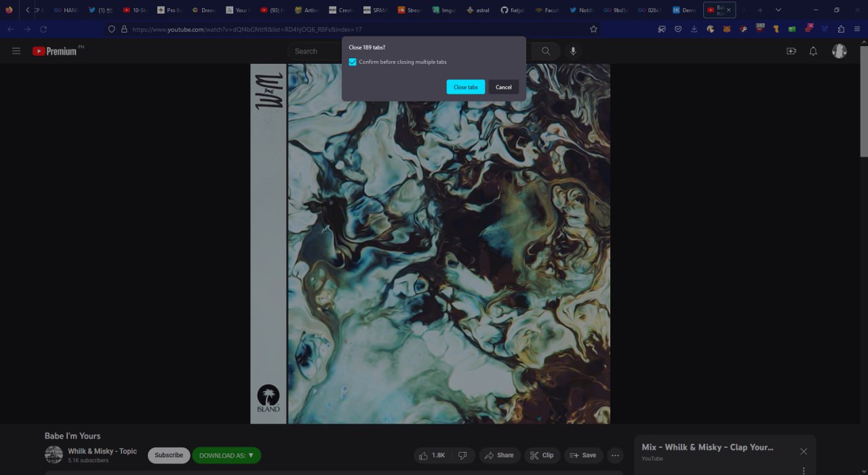The width and height of the screenshot is (868, 475).
Task: Click the Clip button
Action: [x=542, y=455]
